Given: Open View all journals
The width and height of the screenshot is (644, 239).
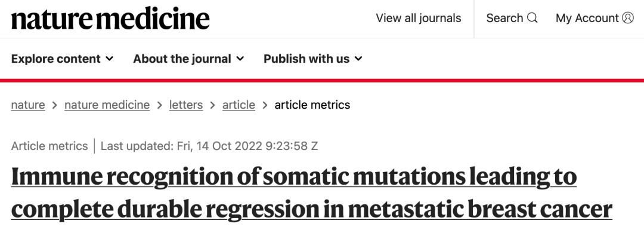Looking at the screenshot, I should 418,19.
